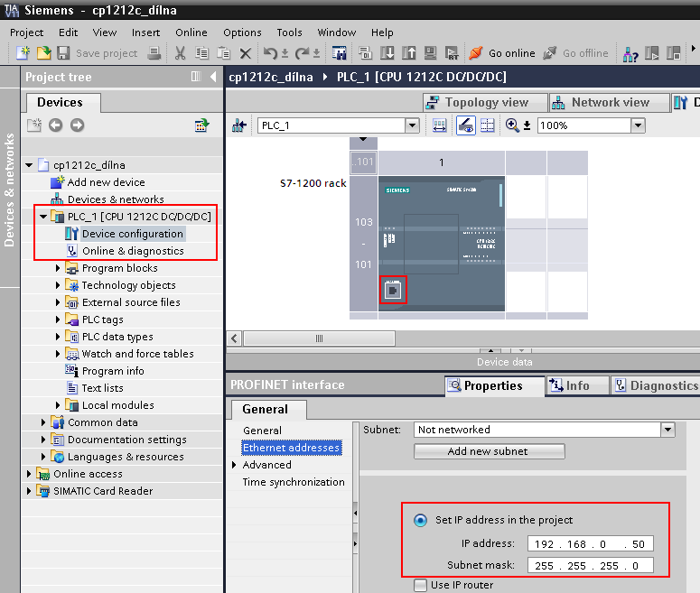Open the Subnet Not networked dropdown

[x=667, y=430]
